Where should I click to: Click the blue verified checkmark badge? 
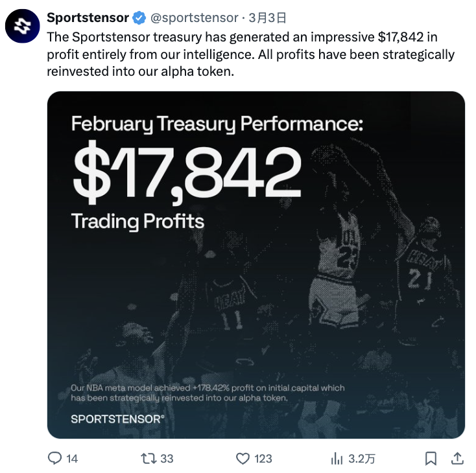point(139,18)
